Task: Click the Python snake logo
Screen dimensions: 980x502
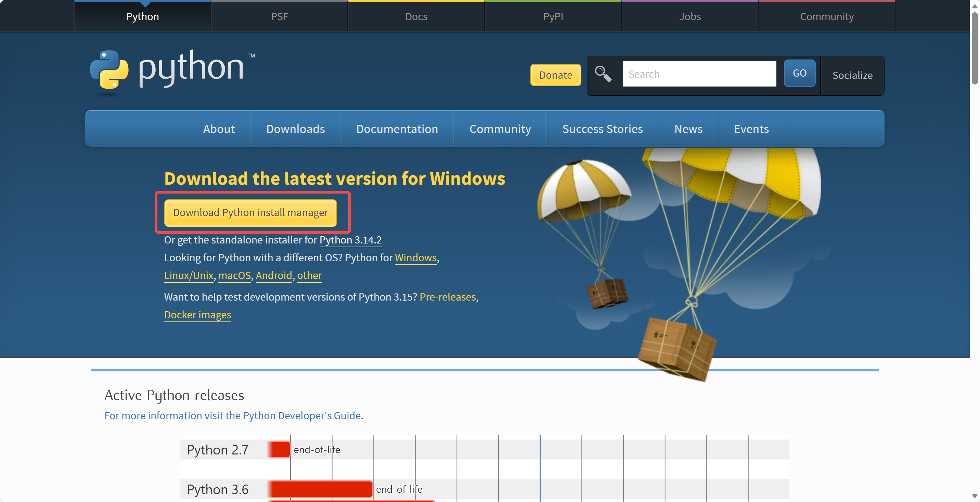Action: pos(109,70)
